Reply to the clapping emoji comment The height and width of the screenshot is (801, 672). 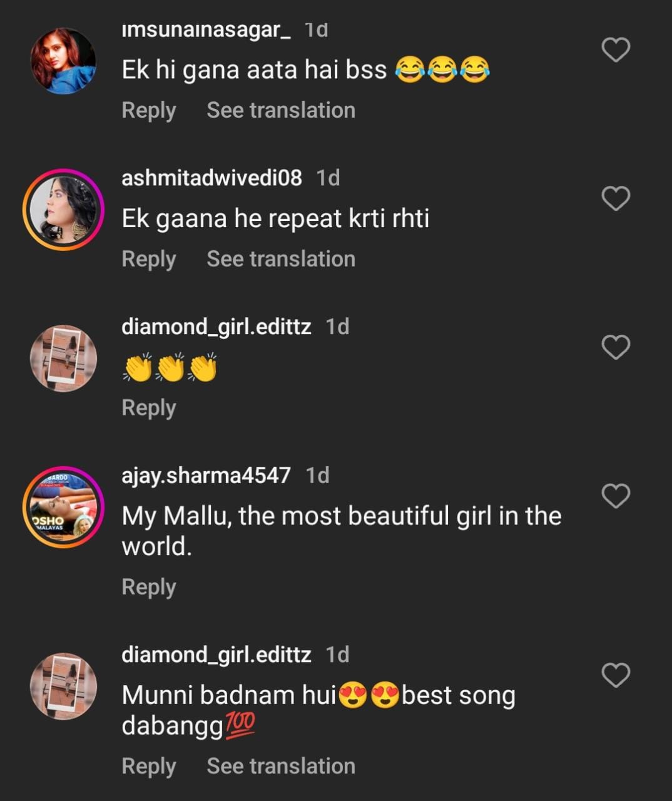pos(149,407)
